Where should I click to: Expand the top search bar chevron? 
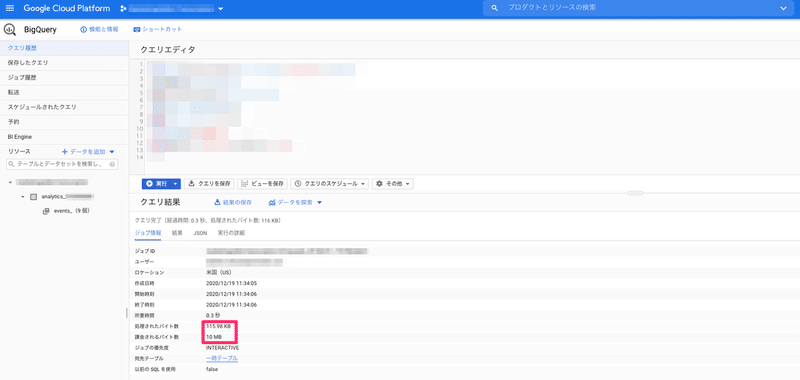(x=784, y=8)
